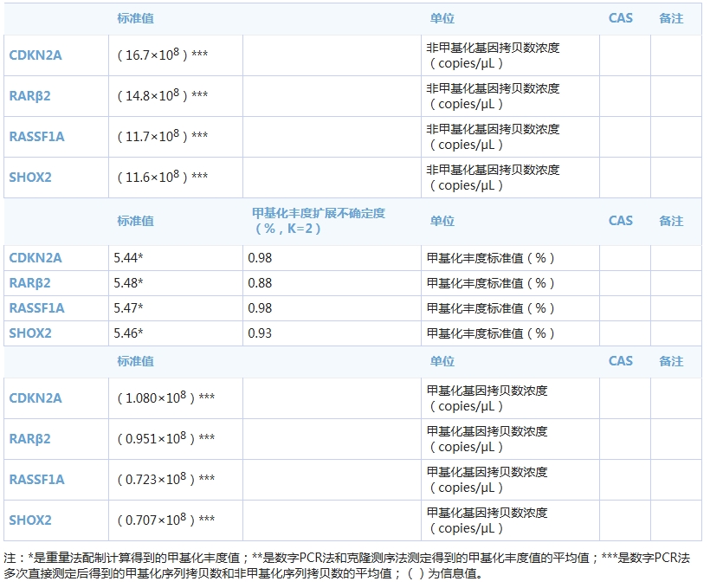710x588 pixels.
Task: Click 甲基化丰度标准值 (%) in the 5.44* row
Action: pos(490,258)
